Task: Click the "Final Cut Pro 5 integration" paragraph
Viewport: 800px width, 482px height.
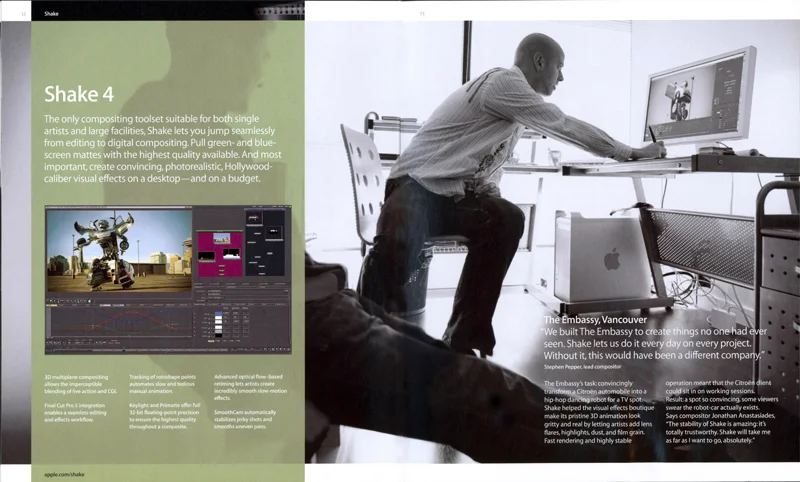Action: [x=75, y=413]
